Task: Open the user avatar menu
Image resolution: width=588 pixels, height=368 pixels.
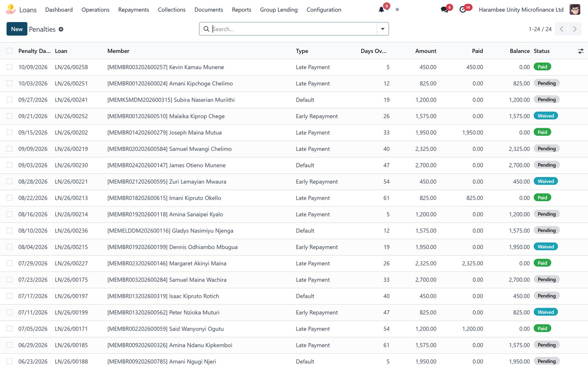Action: (x=575, y=10)
